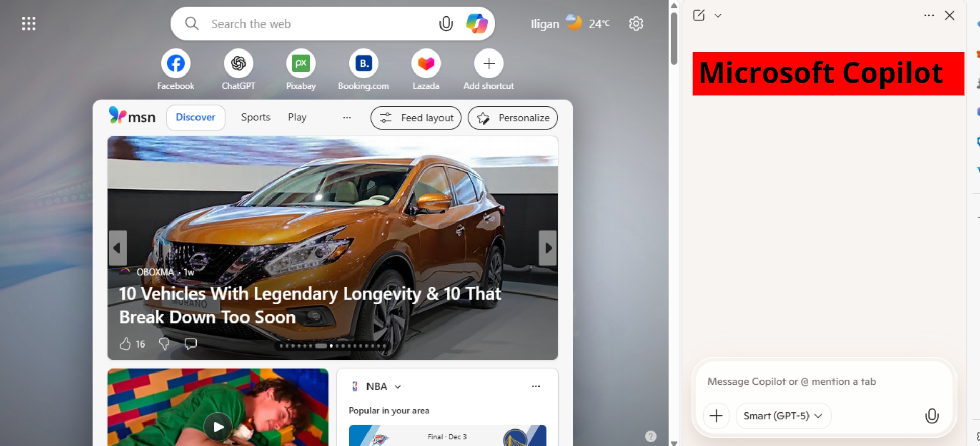The height and width of the screenshot is (446, 980).
Task: Expand the NBA league dropdown
Action: (x=398, y=387)
